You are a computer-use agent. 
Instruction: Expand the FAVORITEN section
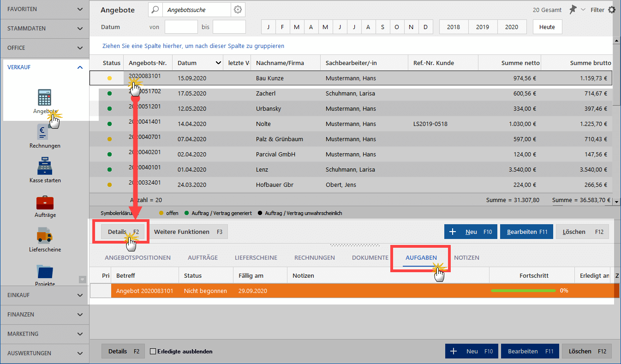[x=80, y=9]
